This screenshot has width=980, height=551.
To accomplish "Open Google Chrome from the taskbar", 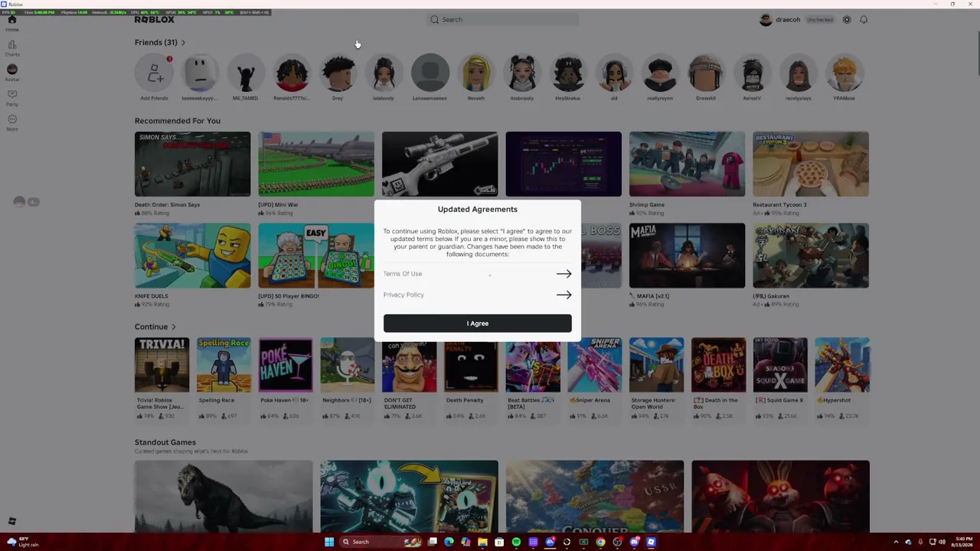I will point(600,542).
